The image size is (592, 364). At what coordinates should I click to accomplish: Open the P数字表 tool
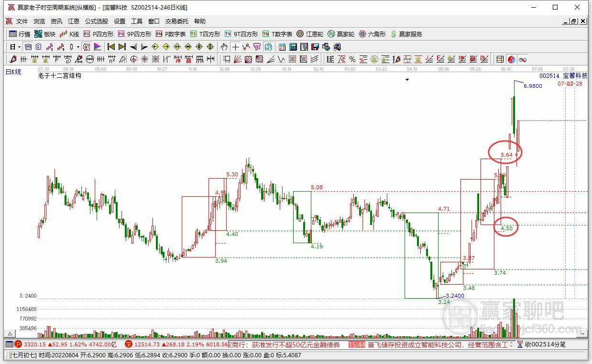(171, 34)
